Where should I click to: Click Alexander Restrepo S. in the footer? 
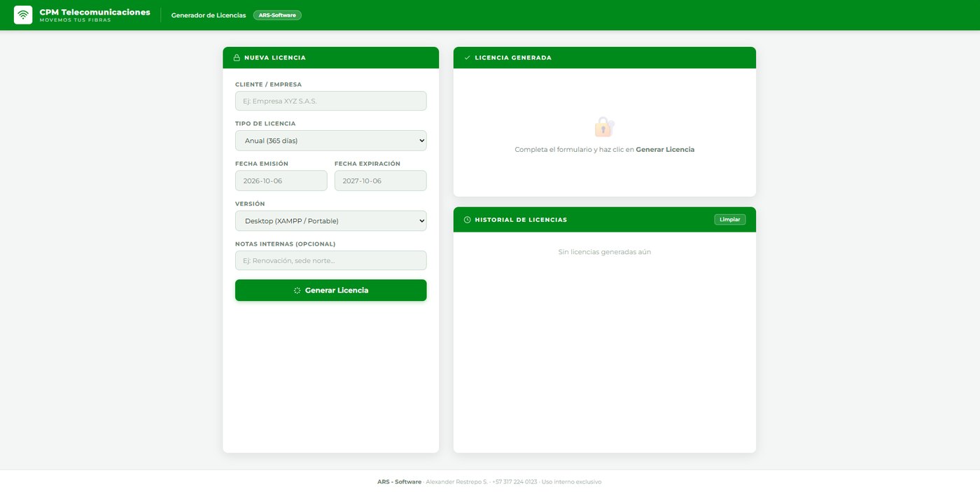pos(456,482)
